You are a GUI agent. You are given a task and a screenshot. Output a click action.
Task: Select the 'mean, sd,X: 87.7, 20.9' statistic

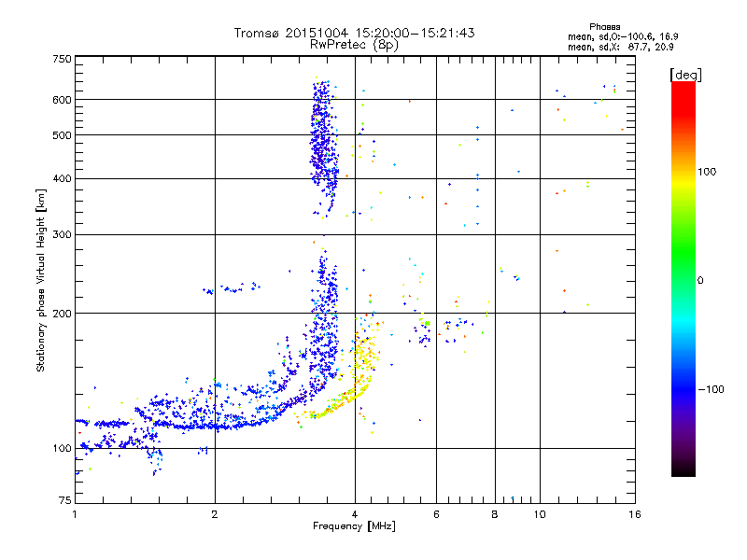tap(621, 47)
